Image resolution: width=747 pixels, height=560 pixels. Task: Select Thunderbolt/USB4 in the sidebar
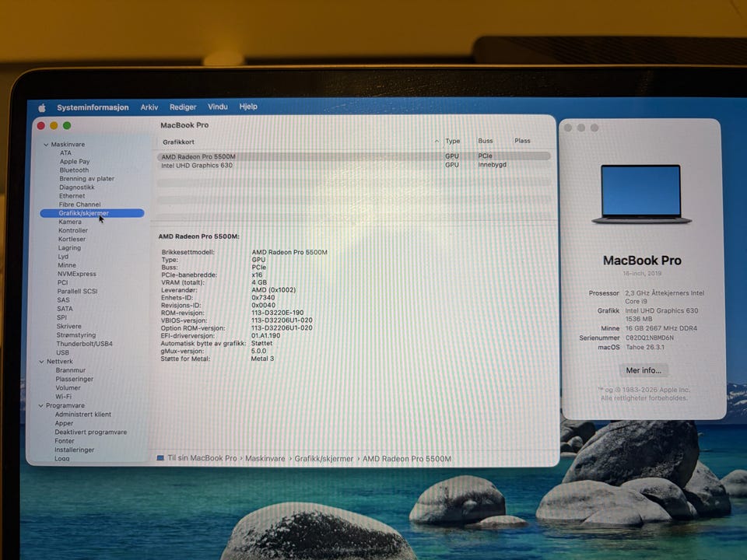tap(84, 344)
